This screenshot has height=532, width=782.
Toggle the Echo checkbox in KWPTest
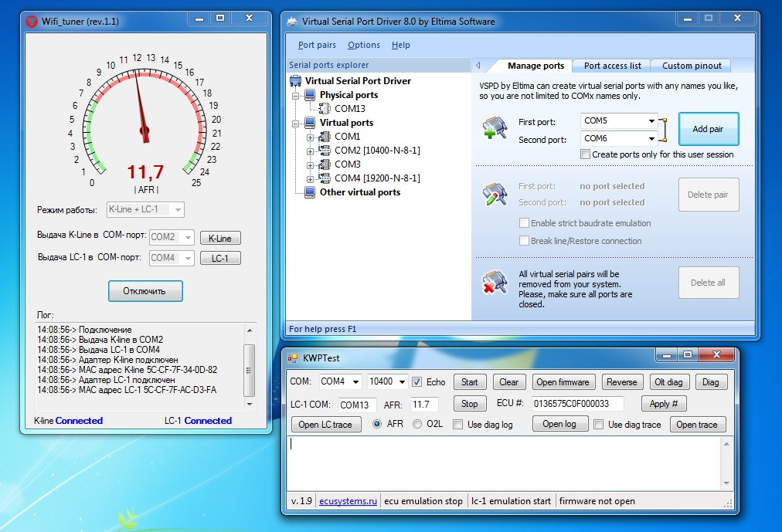pos(417,382)
